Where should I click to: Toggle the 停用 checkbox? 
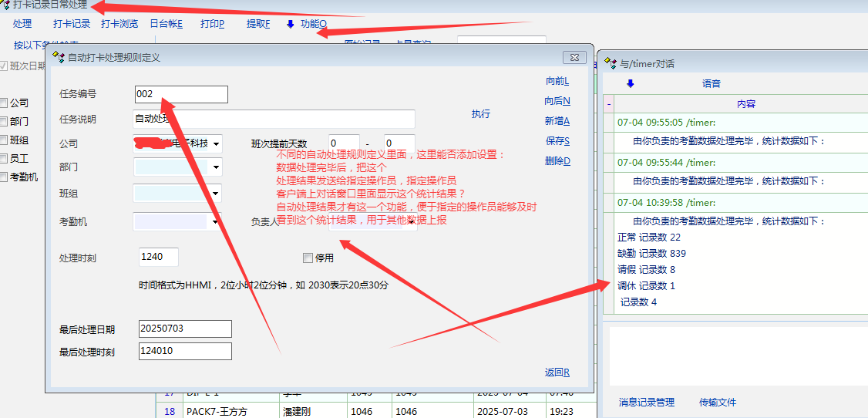pyautogui.click(x=308, y=258)
